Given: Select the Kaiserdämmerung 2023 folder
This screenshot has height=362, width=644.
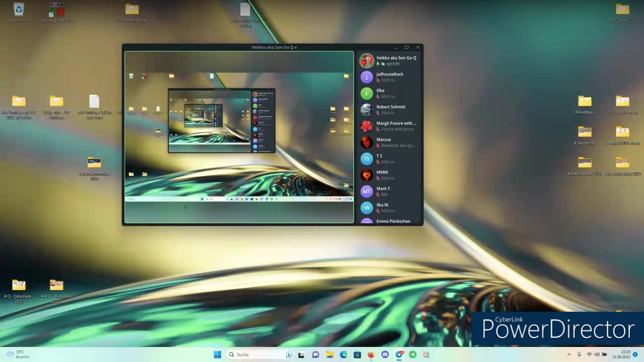Looking at the screenshot, I should pyautogui.click(x=94, y=169).
